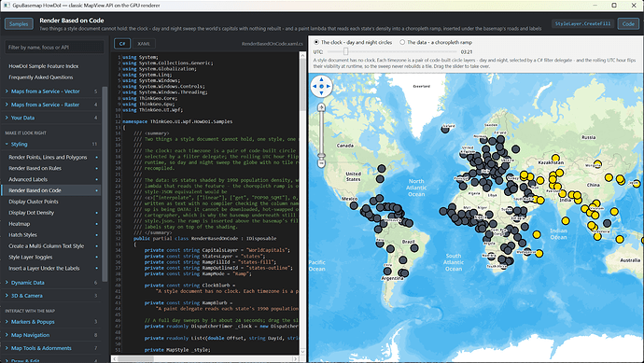
Task: Click the StyleLayer.CreateFill API chip
Action: (582, 24)
